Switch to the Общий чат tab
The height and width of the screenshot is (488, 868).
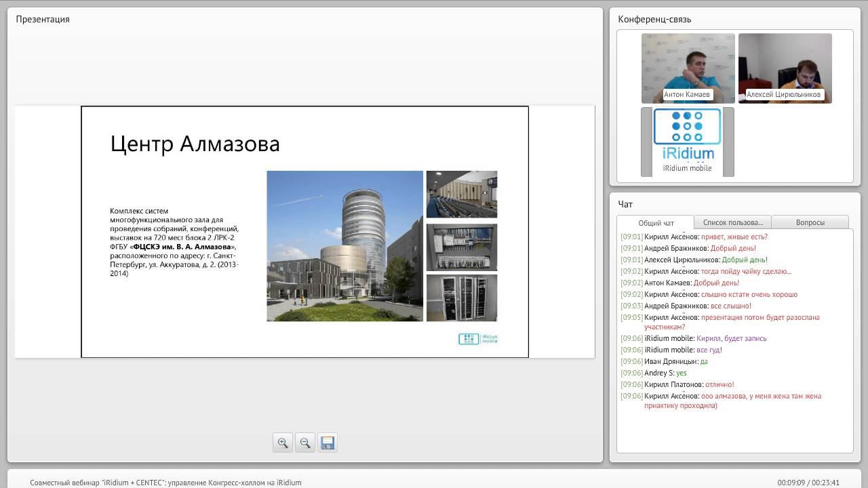[656, 222]
